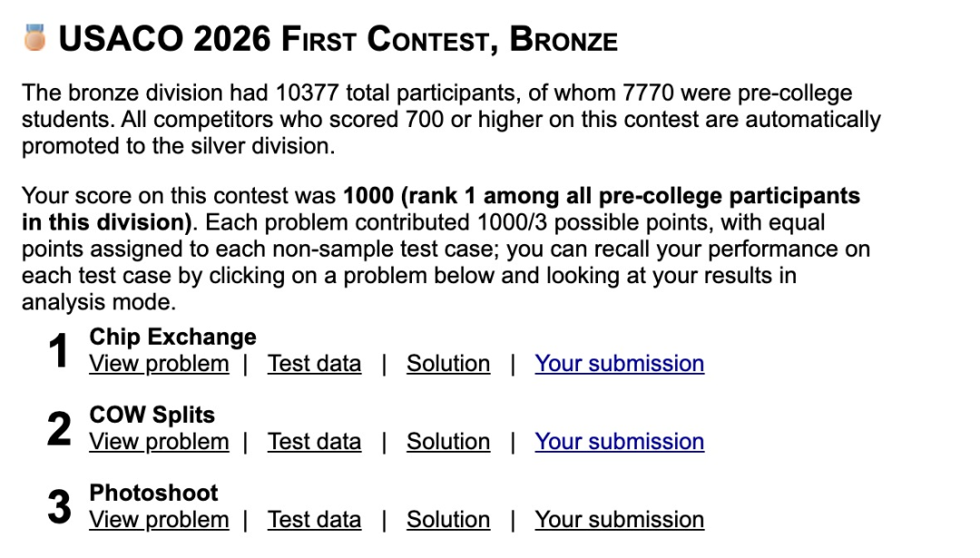Download Test data for Photoshoot
This screenshot has height=558, width=980.
point(314,520)
